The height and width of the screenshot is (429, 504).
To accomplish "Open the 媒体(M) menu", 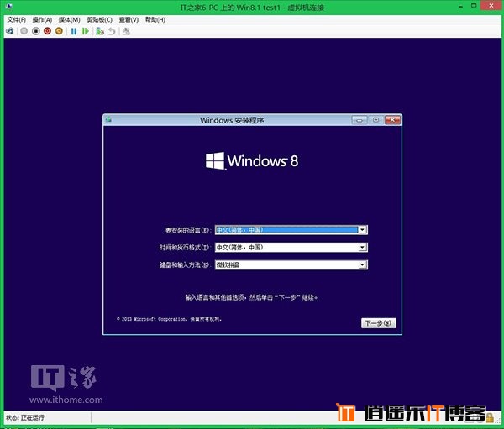I will pyautogui.click(x=69, y=20).
